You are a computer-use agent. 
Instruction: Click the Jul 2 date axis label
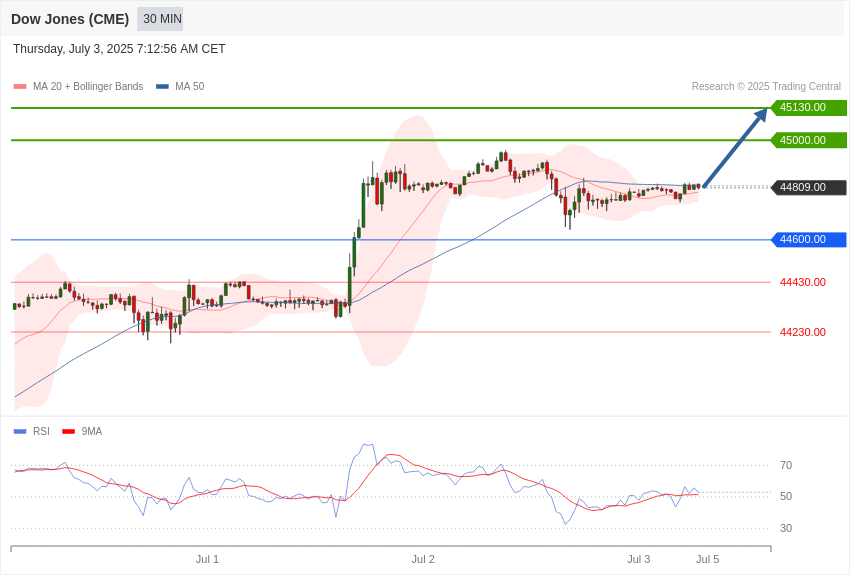[423, 559]
